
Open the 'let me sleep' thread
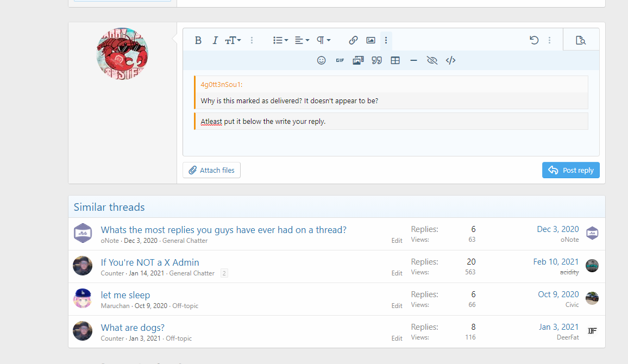pos(125,295)
